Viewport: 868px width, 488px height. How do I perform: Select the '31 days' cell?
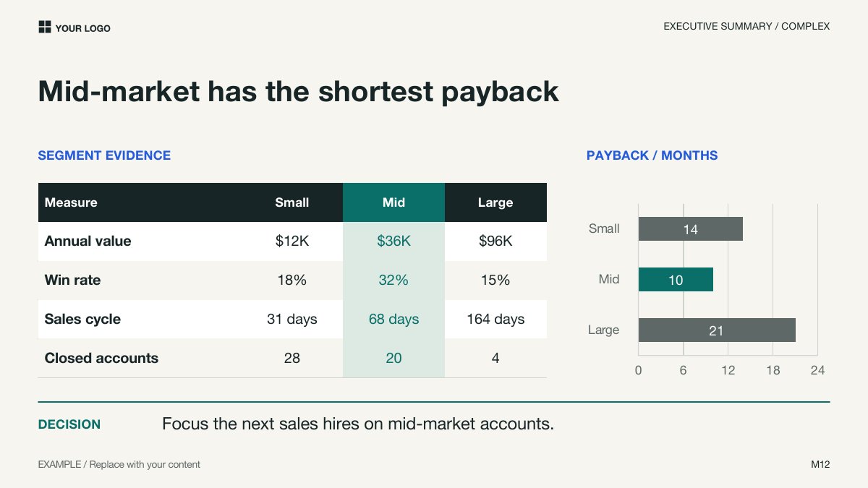[x=292, y=319]
